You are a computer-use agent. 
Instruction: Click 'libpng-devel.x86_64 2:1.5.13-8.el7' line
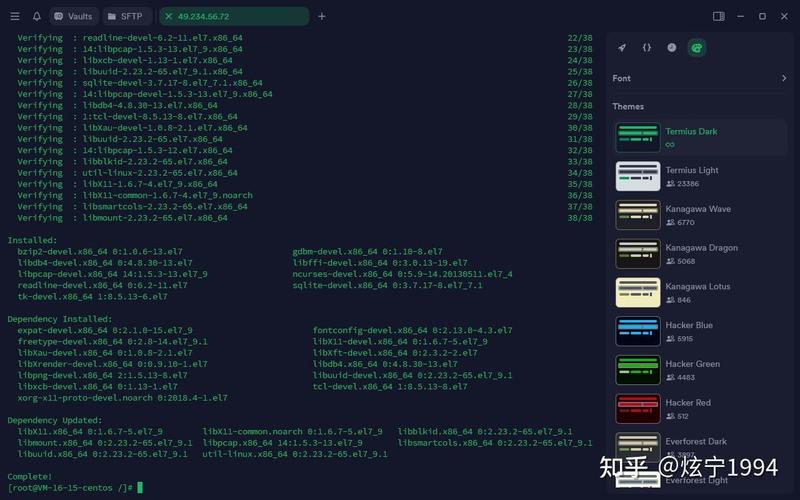(103, 376)
